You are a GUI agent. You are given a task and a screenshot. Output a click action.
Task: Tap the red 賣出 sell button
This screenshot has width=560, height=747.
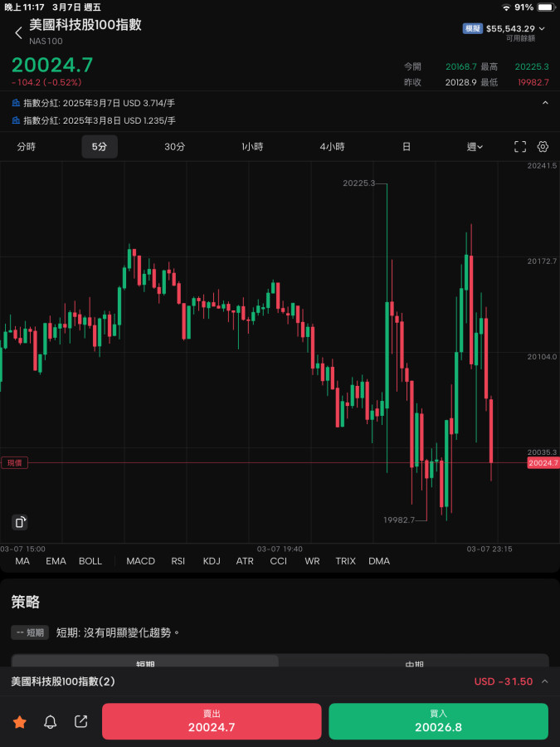(212, 721)
